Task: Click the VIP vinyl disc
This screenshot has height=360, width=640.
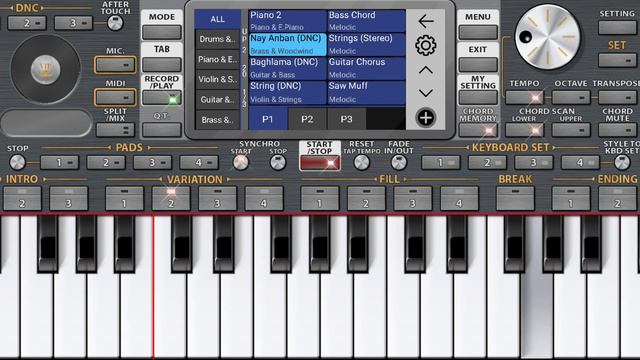Action: 46,70
